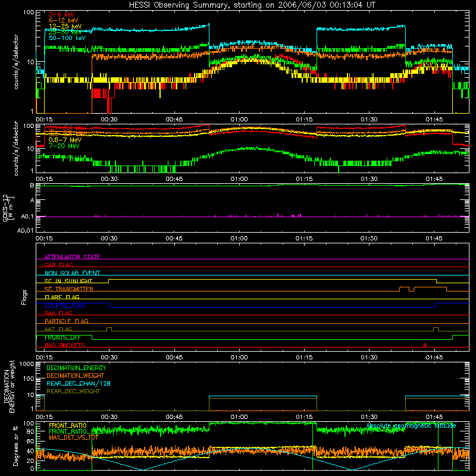Select the 25-50 keV legend label
The height and width of the screenshot is (476, 476).
[65, 32]
